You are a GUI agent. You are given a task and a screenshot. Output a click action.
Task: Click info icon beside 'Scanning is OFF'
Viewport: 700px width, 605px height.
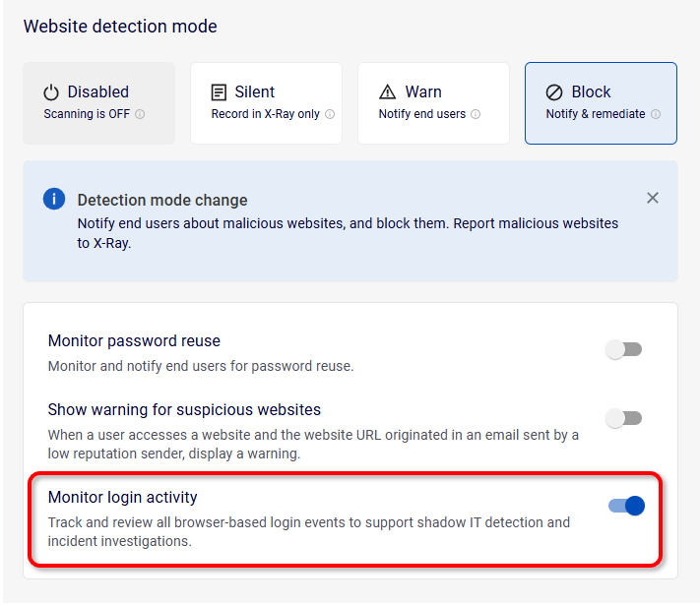coord(140,114)
